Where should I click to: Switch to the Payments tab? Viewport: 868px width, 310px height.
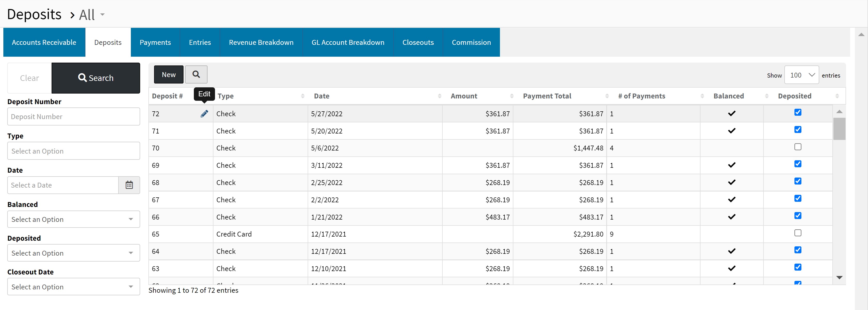[x=155, y=43]
